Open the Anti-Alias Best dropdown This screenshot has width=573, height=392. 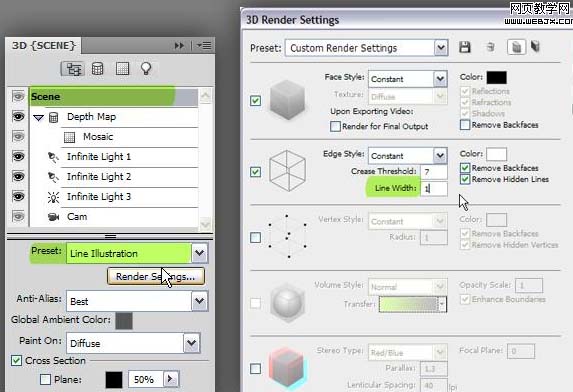coord(200,301)
